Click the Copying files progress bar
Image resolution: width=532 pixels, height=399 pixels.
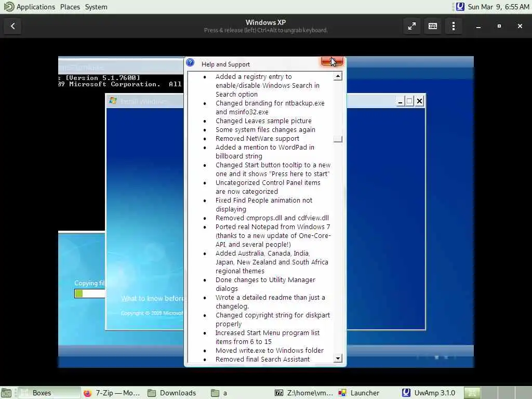89,294
